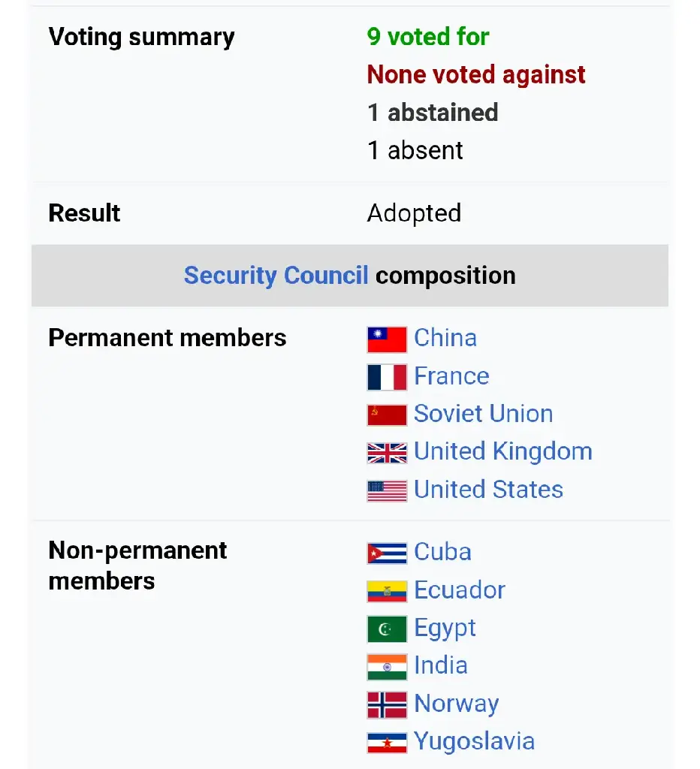700x769 pixels.
Task: Follow the Norway text link
Action: pyautogui.click(x=457, y=704)
